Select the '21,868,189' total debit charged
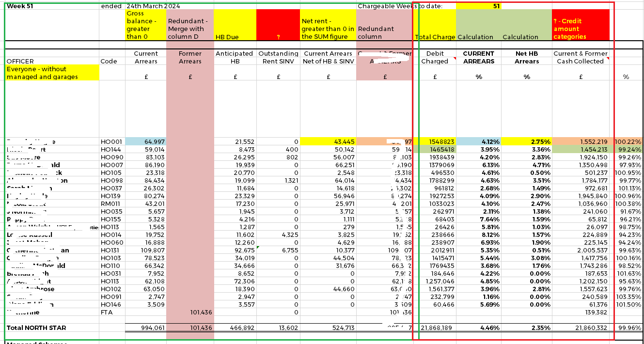This screenshot has width=644, height=344. point(435,328)
